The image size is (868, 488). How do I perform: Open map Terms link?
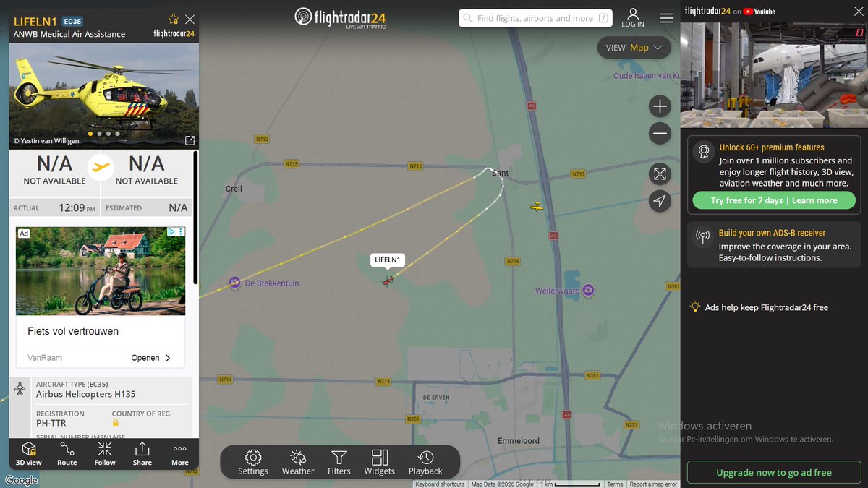tap(615, 484)
